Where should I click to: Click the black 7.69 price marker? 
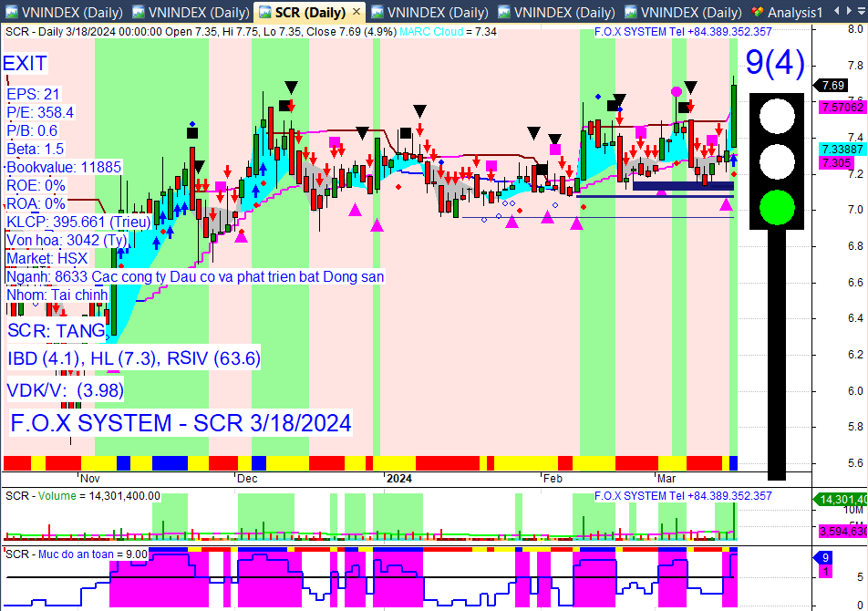[x=831, y=85]
